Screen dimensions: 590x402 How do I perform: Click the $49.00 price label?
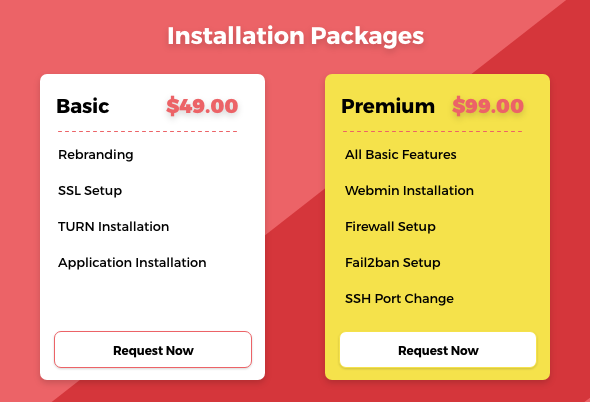(x=202, y=106)
